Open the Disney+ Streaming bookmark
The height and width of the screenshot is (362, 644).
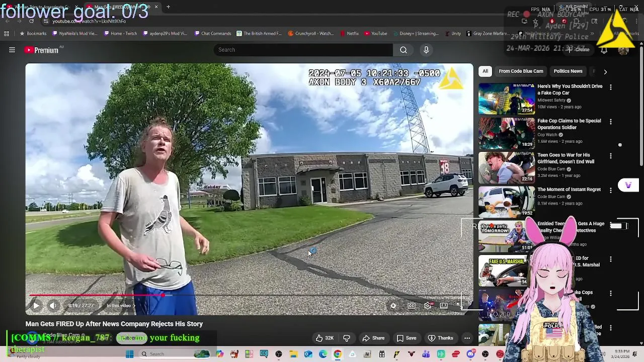(416, 34)
